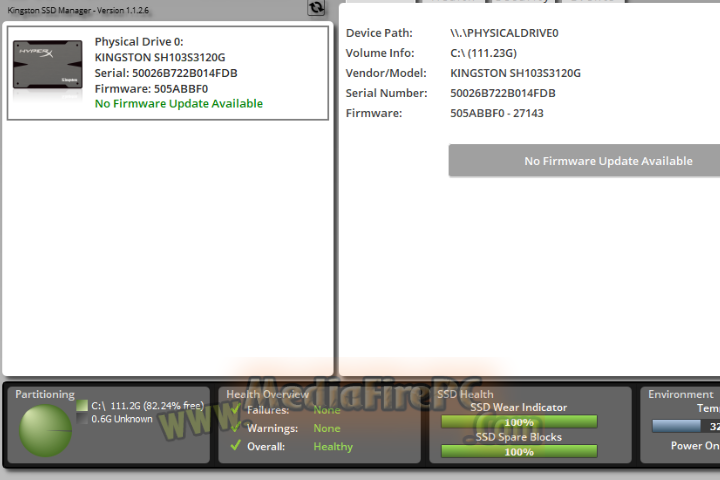Click the 'Volume Info:' label
Image resolution: width=720 pixels, height=480 pixels.
tap(380, 53)
